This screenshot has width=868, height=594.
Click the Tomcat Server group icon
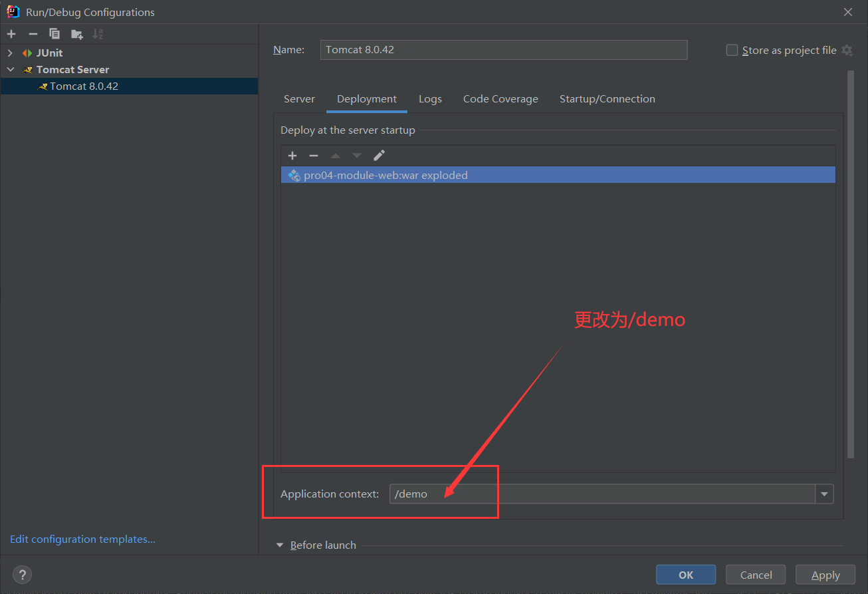[27, 70]
